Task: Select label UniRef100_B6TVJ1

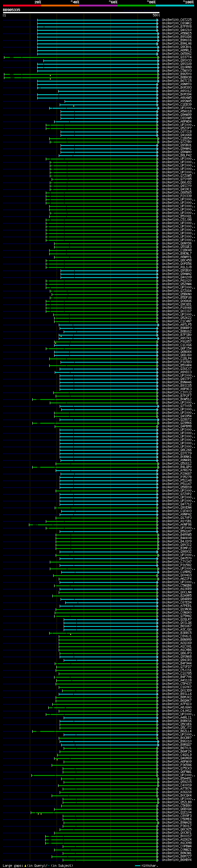Action: pyautogui.click(x=176, y=748)
